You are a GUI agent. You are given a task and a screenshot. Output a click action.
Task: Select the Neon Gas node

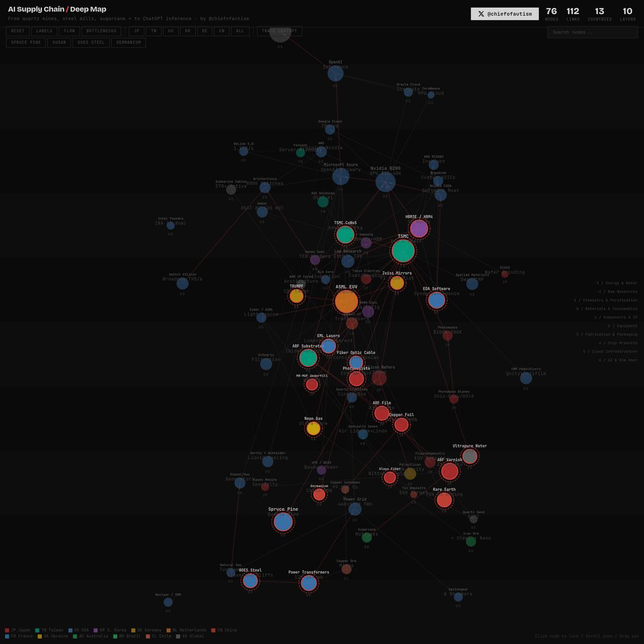(313, 428)
